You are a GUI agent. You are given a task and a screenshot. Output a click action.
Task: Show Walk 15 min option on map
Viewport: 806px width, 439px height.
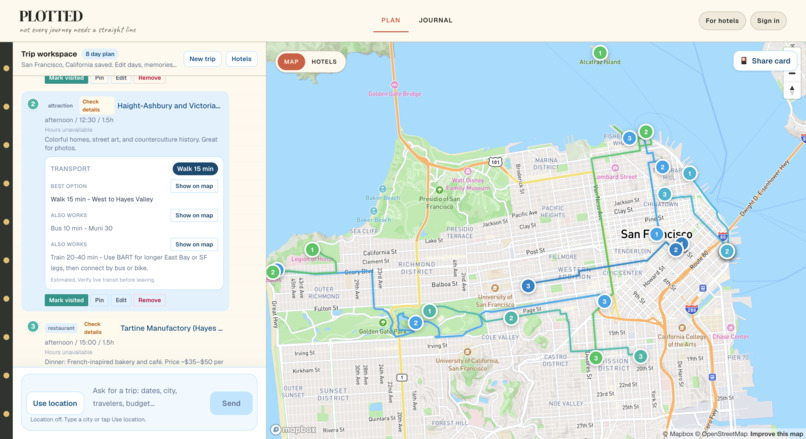click(x=194, y=186)
